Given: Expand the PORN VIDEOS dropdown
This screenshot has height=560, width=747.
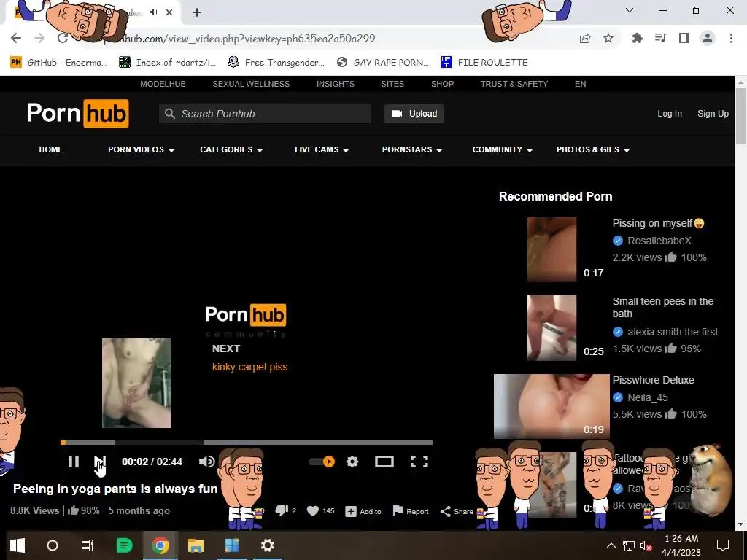Looking at the screenshot, I should [141, 149].
